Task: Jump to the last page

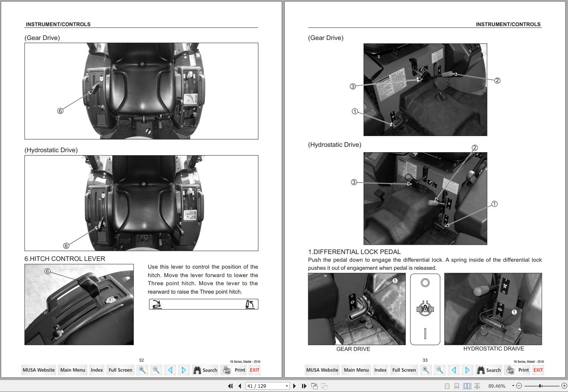Action: 304,386
